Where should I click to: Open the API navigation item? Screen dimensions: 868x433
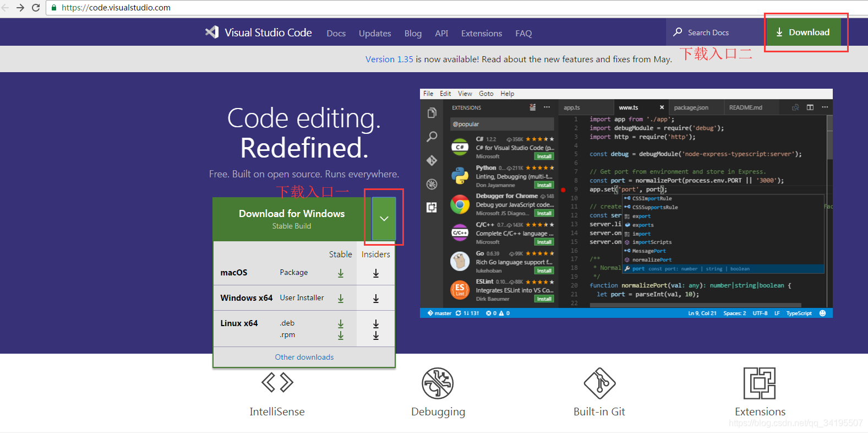[x=441, y=33]
